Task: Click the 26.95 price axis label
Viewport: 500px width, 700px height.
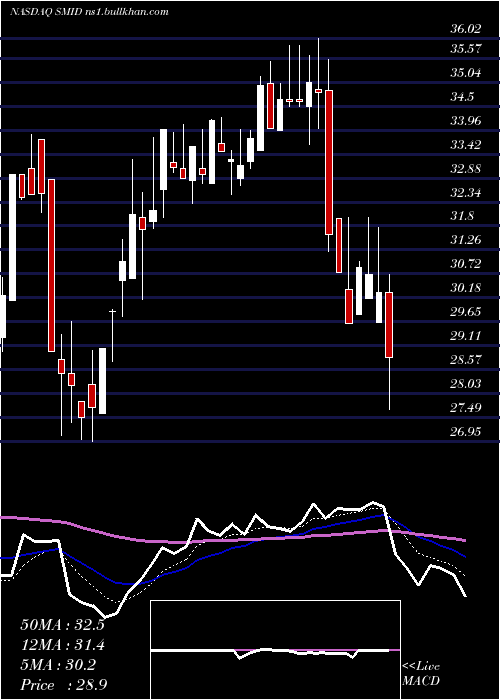Action: click(466, 431)
